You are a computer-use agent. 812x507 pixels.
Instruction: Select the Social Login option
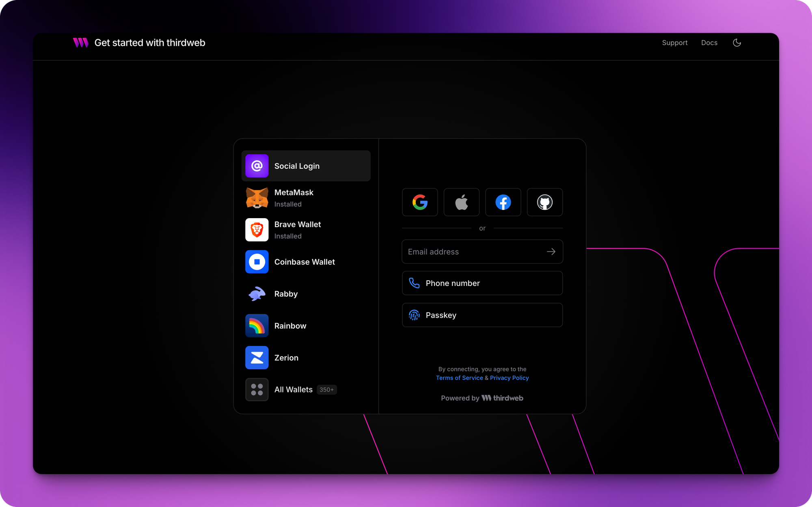[x=306, y=166]
